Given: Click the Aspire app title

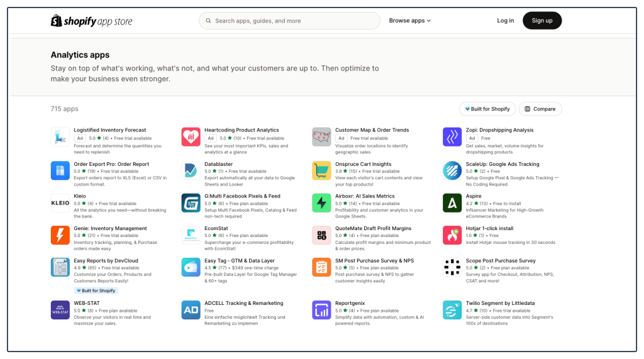Looking at the screenshot, I should point(473,196).
